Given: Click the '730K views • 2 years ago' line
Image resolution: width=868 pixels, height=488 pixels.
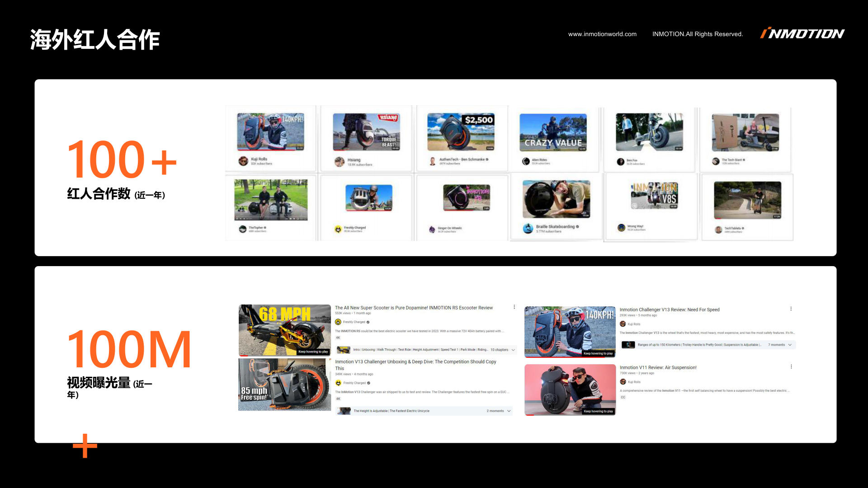Looking at the screenshot, I should coord(637,373).
